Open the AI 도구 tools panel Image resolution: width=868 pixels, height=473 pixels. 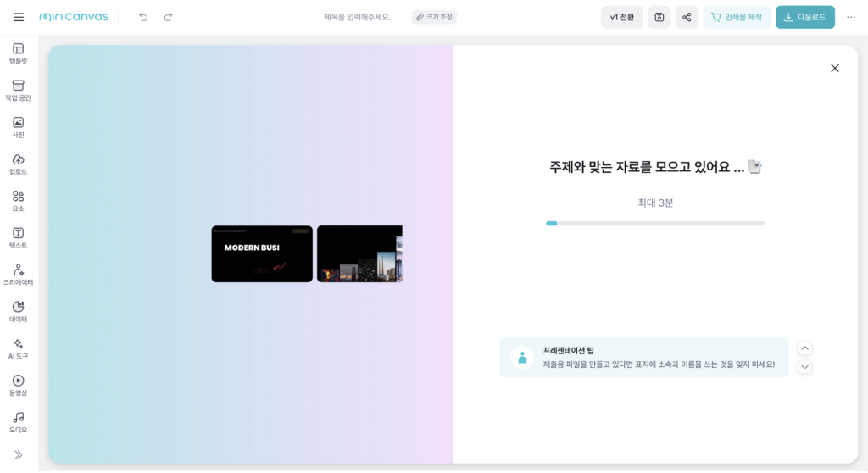click(x=19, y=349)
